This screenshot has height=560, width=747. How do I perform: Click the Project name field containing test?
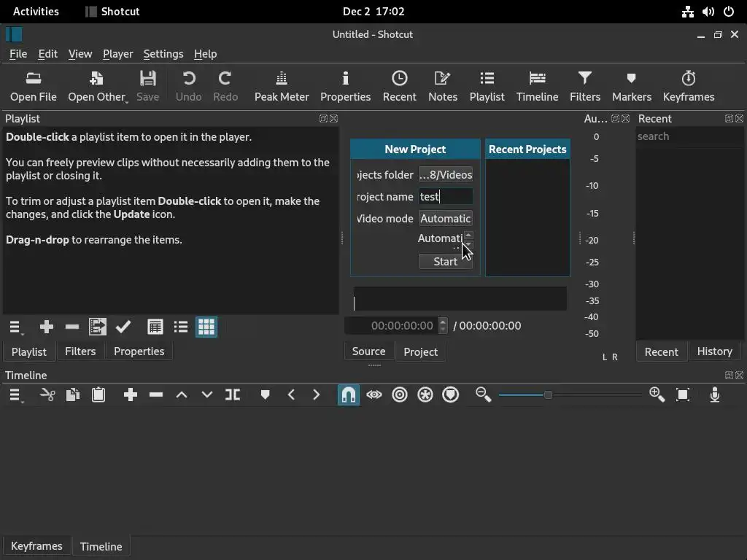coord(446,197)
